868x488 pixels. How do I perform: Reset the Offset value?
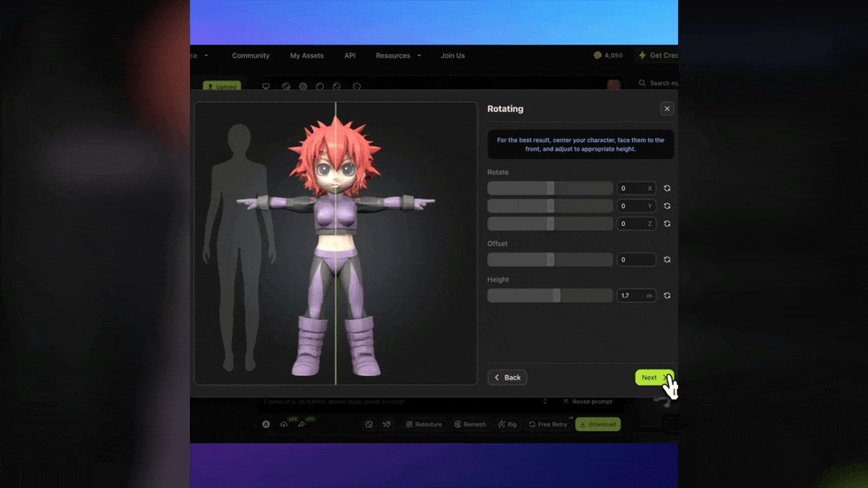pyautogui.click(x=667, y=259)
